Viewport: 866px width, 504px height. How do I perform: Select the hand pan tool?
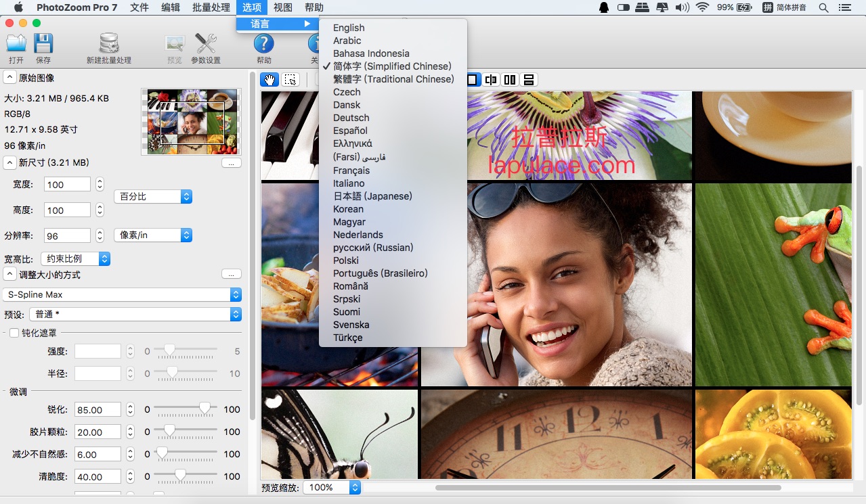pos(269,80)
